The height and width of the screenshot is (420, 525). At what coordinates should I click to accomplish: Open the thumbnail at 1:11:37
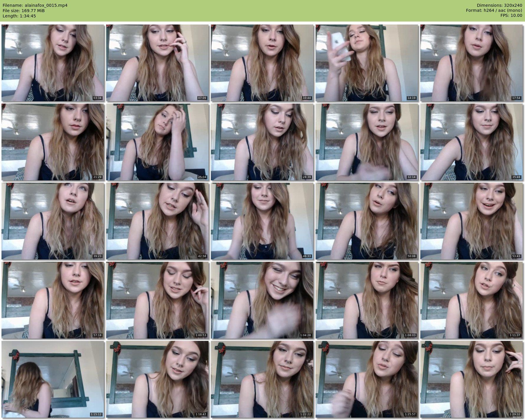(x=472, y=300)
